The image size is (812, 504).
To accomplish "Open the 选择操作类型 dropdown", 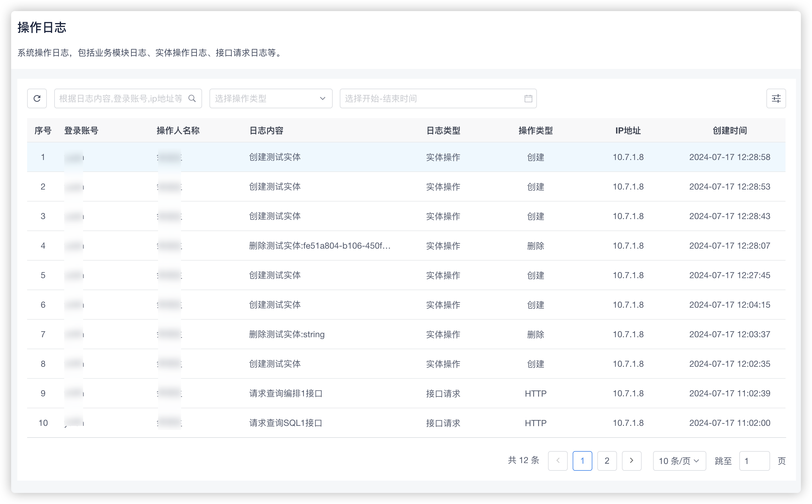I will click(x=264, y=98).
